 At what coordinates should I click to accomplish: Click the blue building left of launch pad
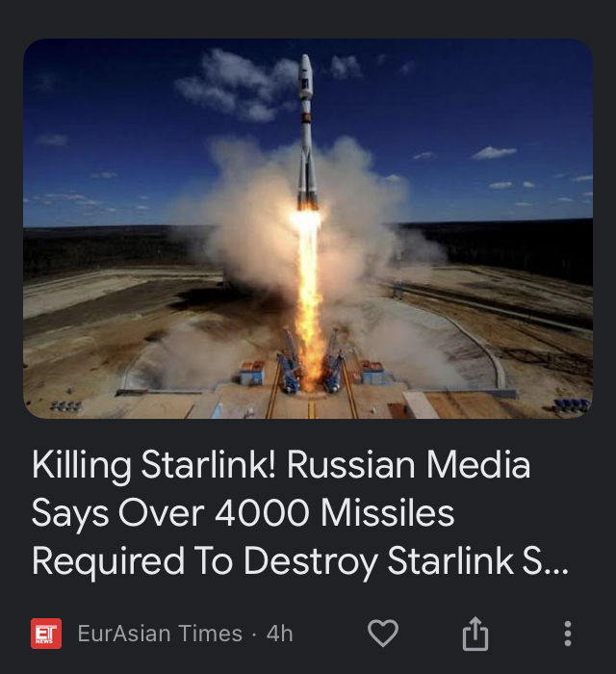252,373
